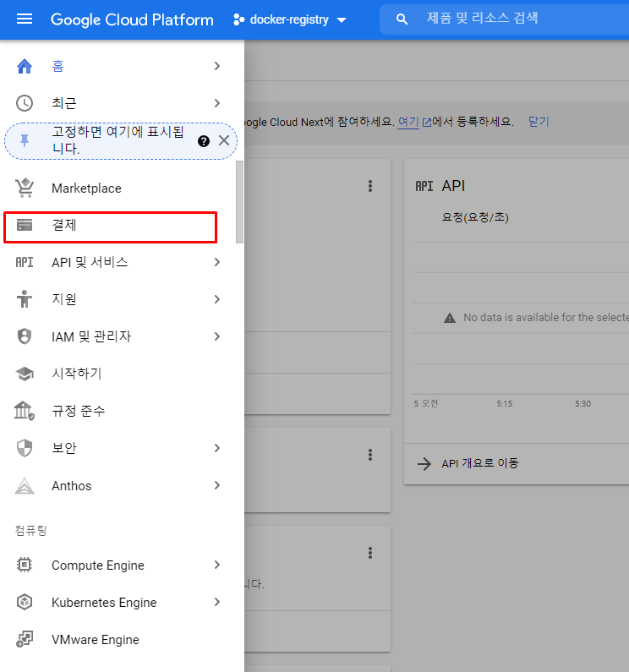Click the IAM shield icon

click(x=25, y=336)
